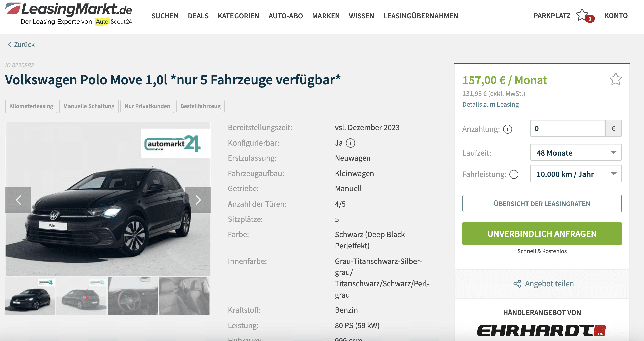Open Details zum Leasing link
This screenshot has height=341, width=644.
[x=490, y=104]
